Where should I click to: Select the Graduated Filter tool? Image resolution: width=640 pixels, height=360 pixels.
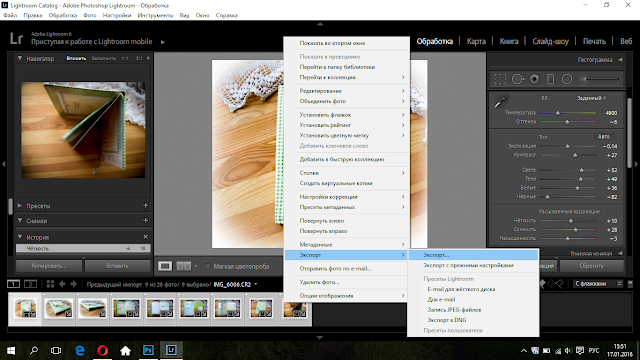click(x=551, y=79)
